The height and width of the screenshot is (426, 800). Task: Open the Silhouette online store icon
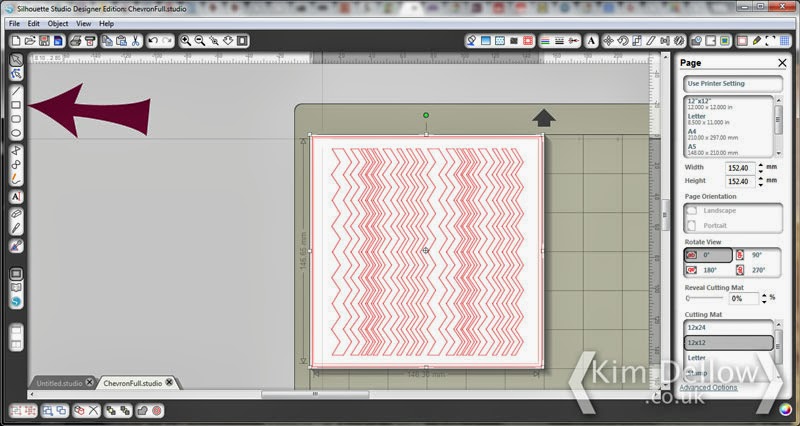click(16, 302)
